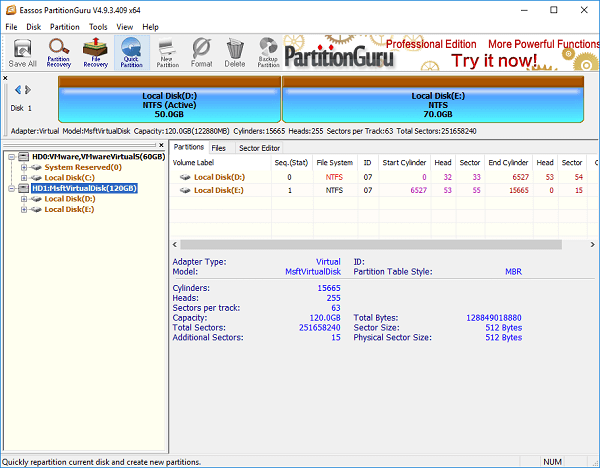Click the Total Sectors value 251658240 in details
This screenshot has width=600, height=468.
click(320, 328)
